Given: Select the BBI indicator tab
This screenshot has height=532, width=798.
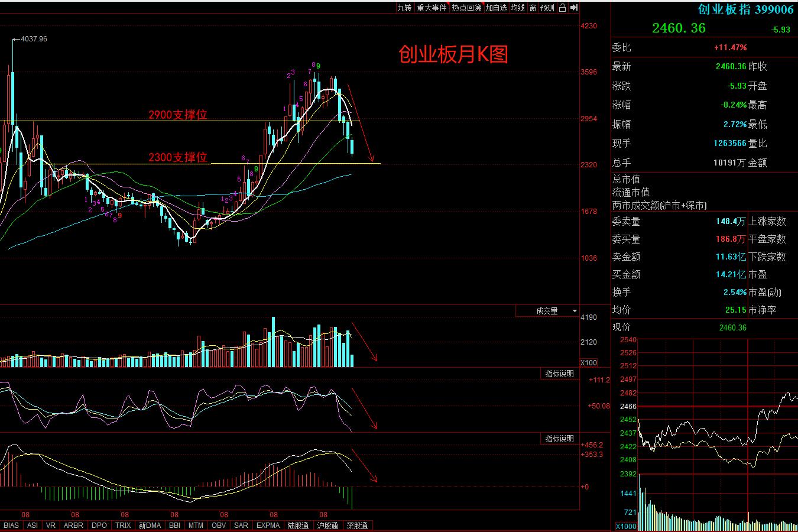Looking at the screenshot, I should pyautogui.click(x=174, y=525).
